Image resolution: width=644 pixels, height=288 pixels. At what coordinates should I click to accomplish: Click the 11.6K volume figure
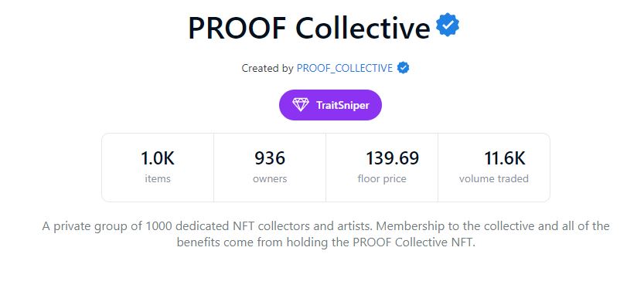(x=505, y=158)
